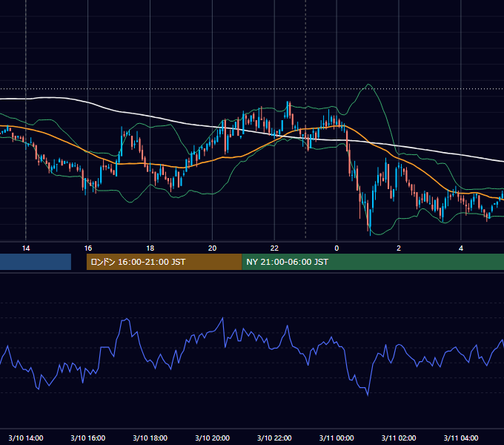Click the blue session bar left of London
This screenshot has width=504, height=445.
36,262
